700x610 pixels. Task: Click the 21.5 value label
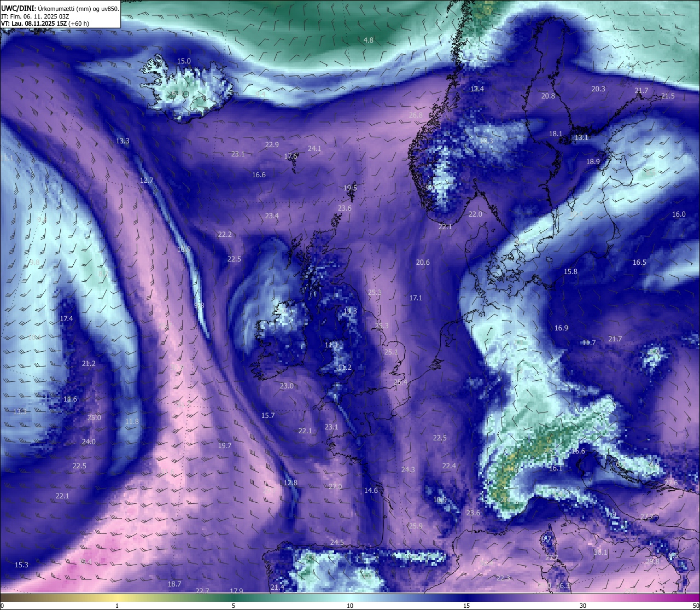pos(668,96)
